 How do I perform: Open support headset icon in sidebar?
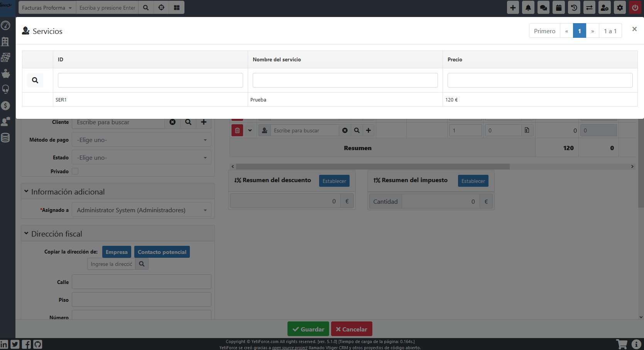[5, 89]
